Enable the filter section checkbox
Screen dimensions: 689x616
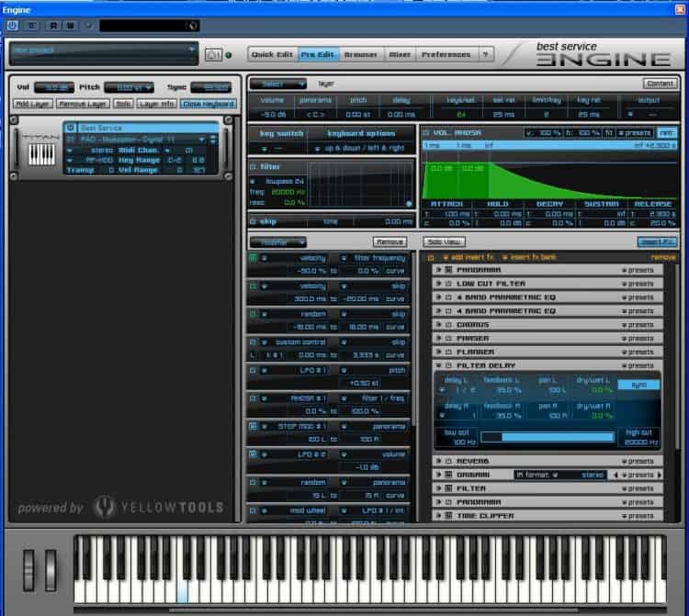(253, 167)
